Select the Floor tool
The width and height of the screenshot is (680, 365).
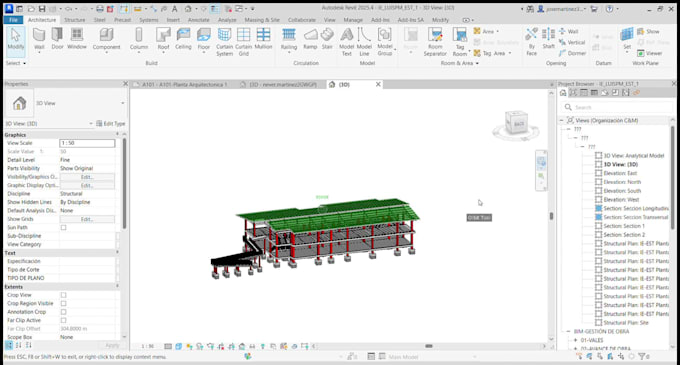[203, 40]
